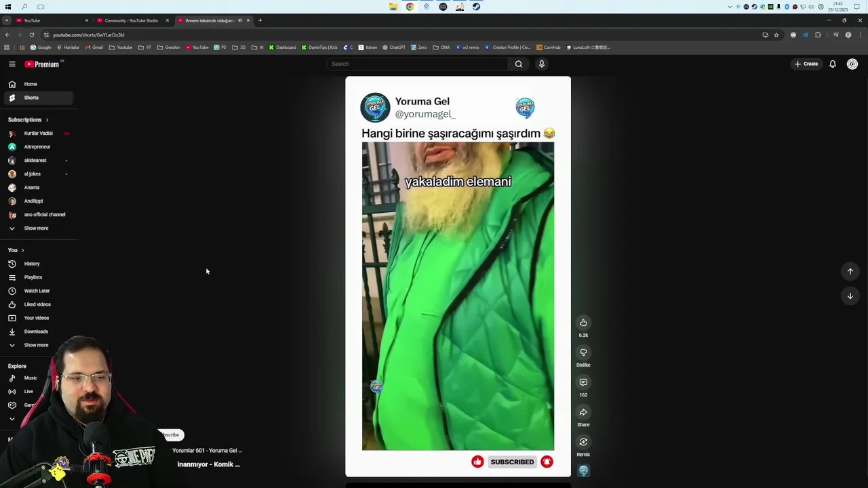This screenshot has width=868, height=488.
Task: Mute the playing tab's speaker icon
Action: [x=239, y=20]
